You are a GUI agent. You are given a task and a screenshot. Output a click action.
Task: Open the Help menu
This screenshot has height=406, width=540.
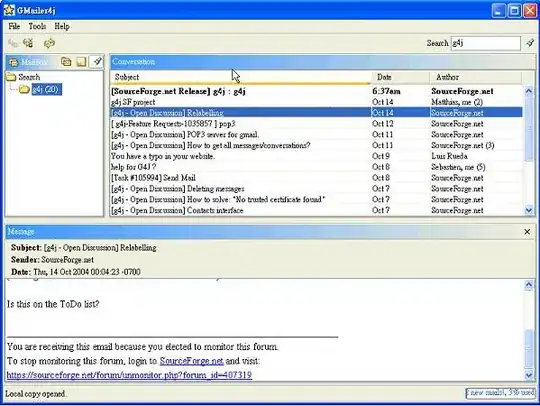pyautogui.click(x=62, y=26)
